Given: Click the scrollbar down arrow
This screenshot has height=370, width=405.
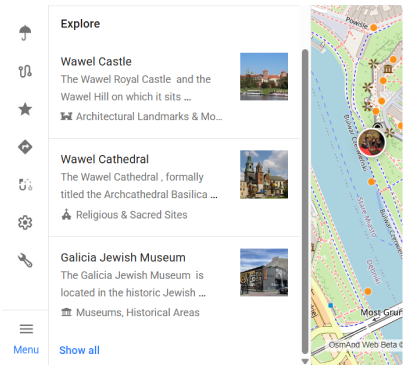Looking at the screenshot, I should [305, 361].
